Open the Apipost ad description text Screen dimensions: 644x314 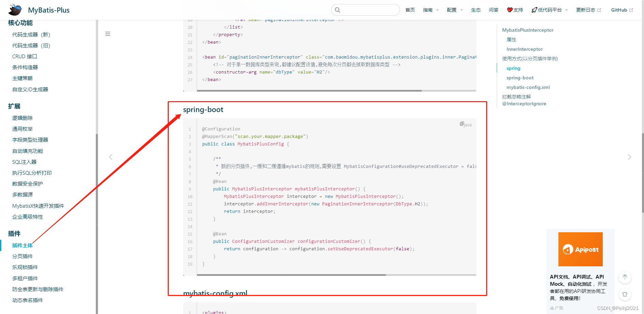pos(579,287)
